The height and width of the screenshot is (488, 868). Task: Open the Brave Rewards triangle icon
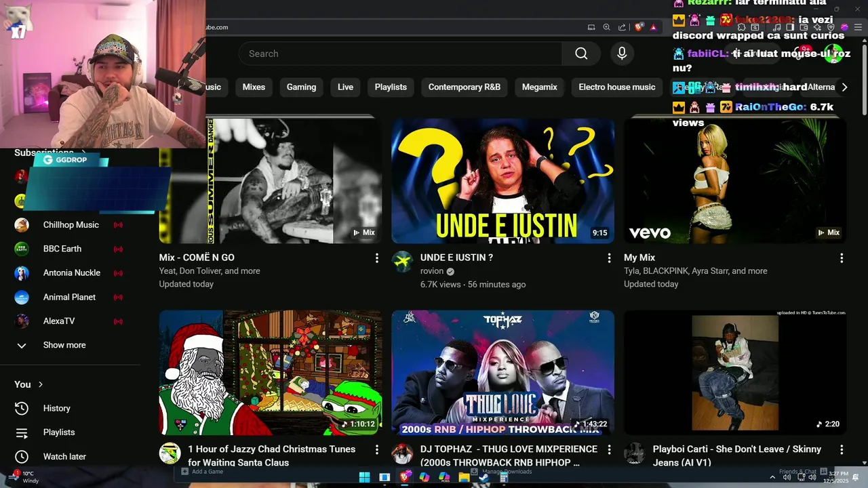[x=654, y=27]
